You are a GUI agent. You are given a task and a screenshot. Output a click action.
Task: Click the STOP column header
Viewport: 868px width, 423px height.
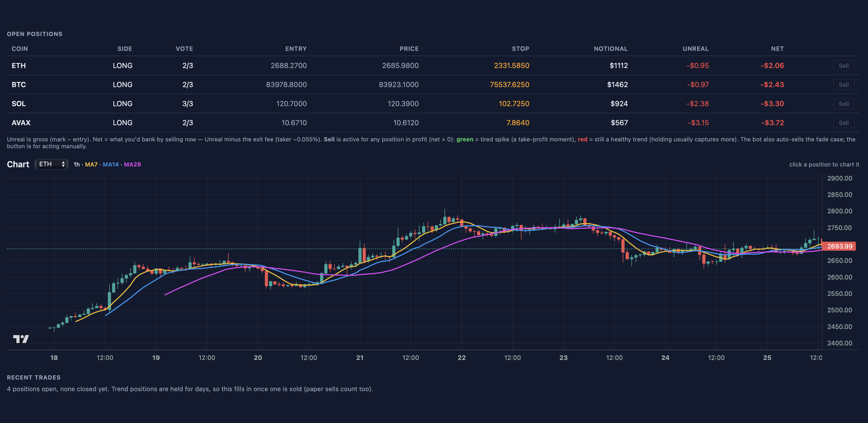coord(520,49)
